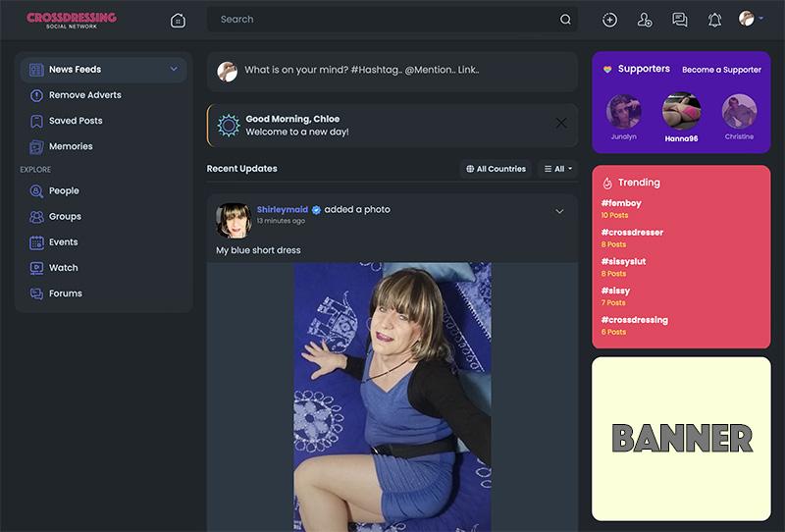
Task: Open the create new plus icon
Action: click(609, 20)
